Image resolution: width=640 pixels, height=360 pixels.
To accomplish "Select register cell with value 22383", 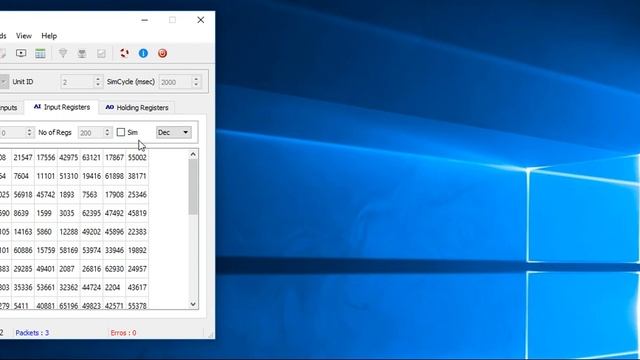I will [x=137, y=232].
